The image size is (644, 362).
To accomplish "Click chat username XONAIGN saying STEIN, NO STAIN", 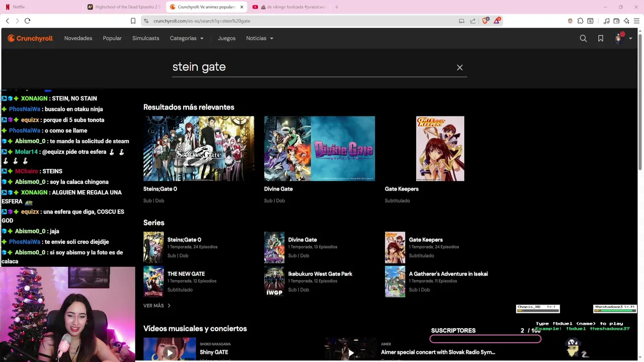I will pos(34,99).
